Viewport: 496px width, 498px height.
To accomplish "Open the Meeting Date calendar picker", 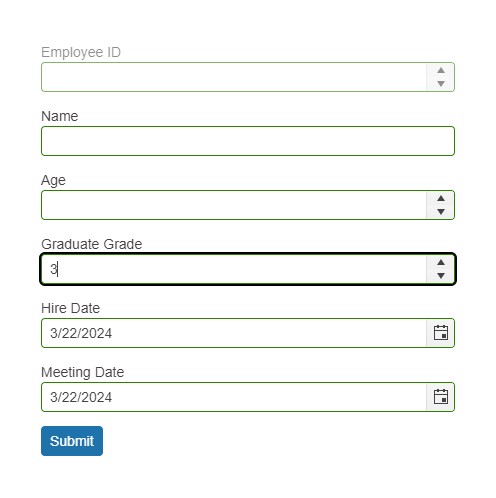I will [440, 397].
